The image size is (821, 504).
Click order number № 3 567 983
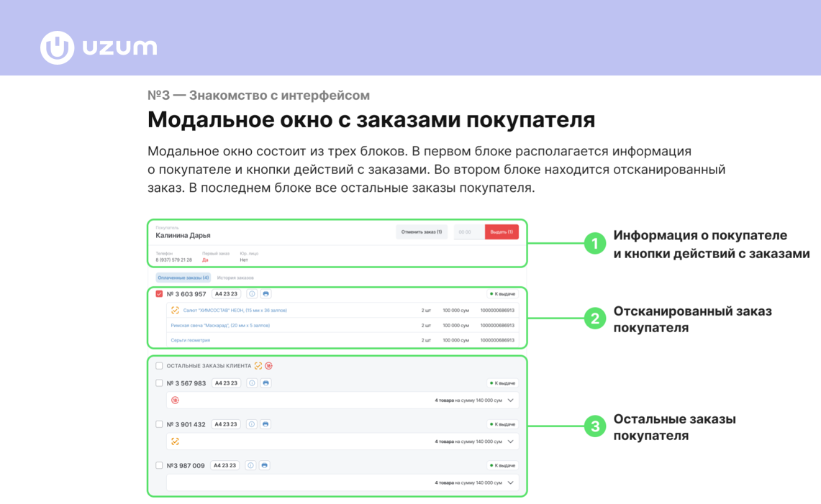click(186, 383)
